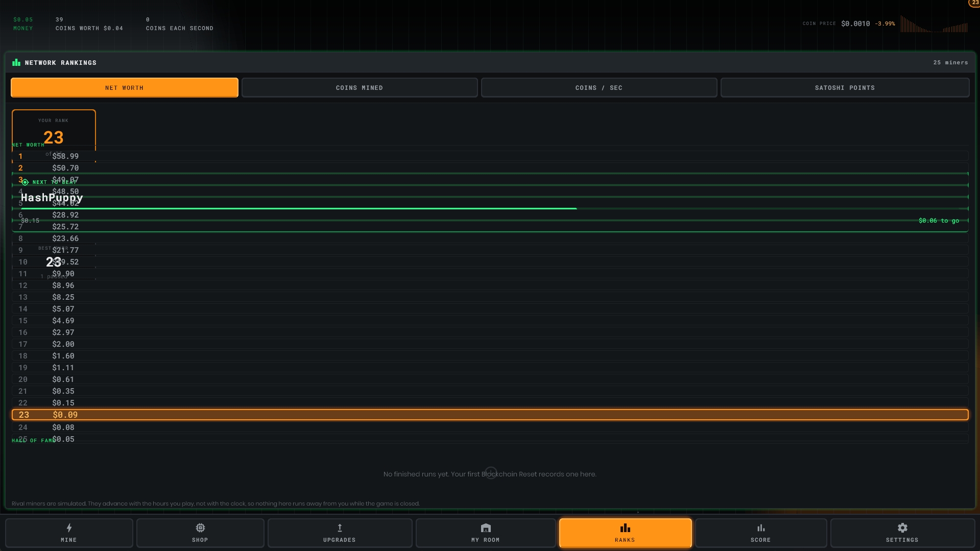Click the SETTINGS label in bottom bar

902,540
